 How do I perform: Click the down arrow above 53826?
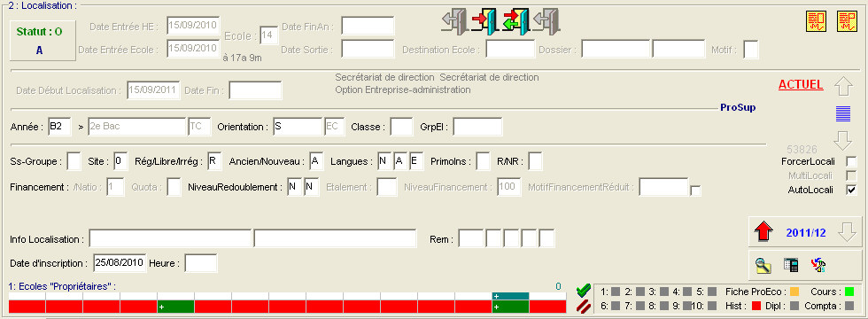pyautogui.click(x=843, y=140)
